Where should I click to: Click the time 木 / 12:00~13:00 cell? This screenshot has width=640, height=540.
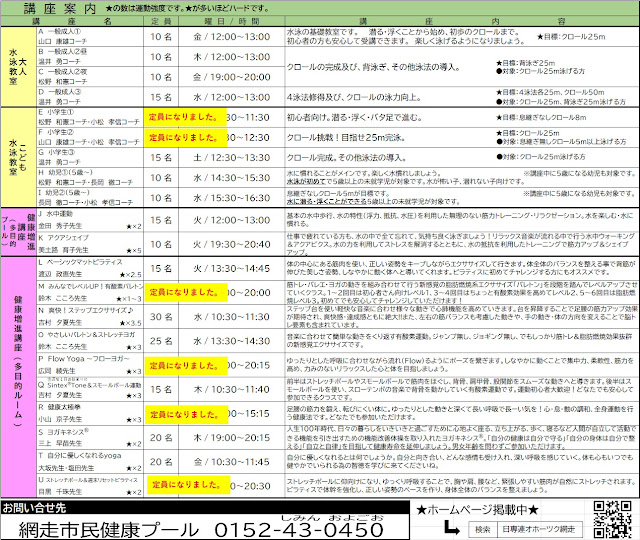232,57
